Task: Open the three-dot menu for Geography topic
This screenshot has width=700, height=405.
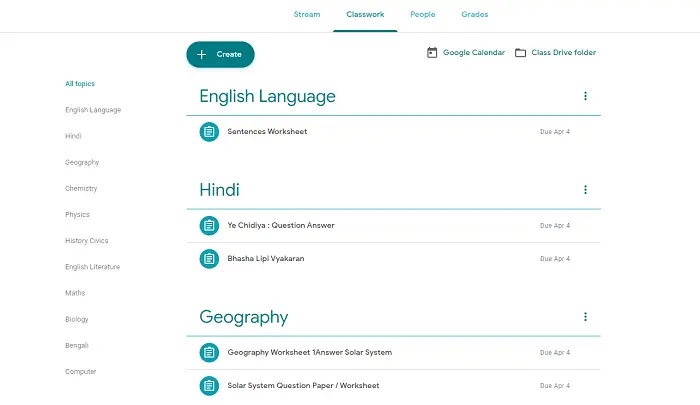Action: pos(585,317)
